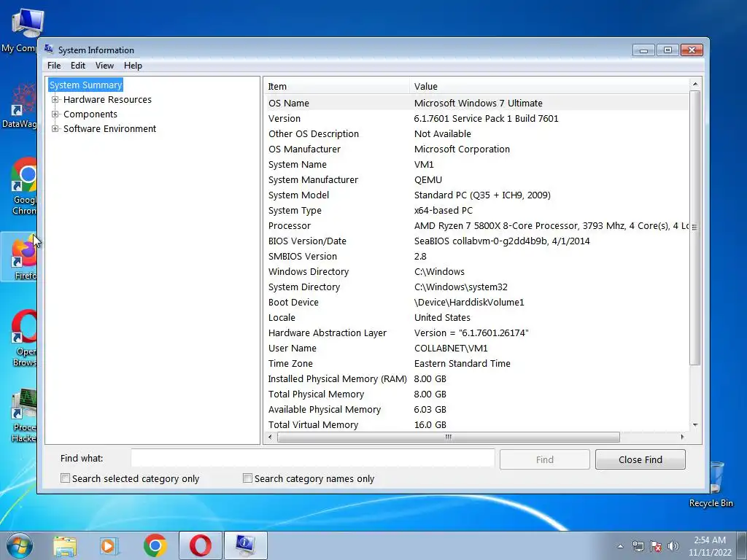Open the Windows Start orb
Screen dimensions: 747x560
[x=20, y=545]
